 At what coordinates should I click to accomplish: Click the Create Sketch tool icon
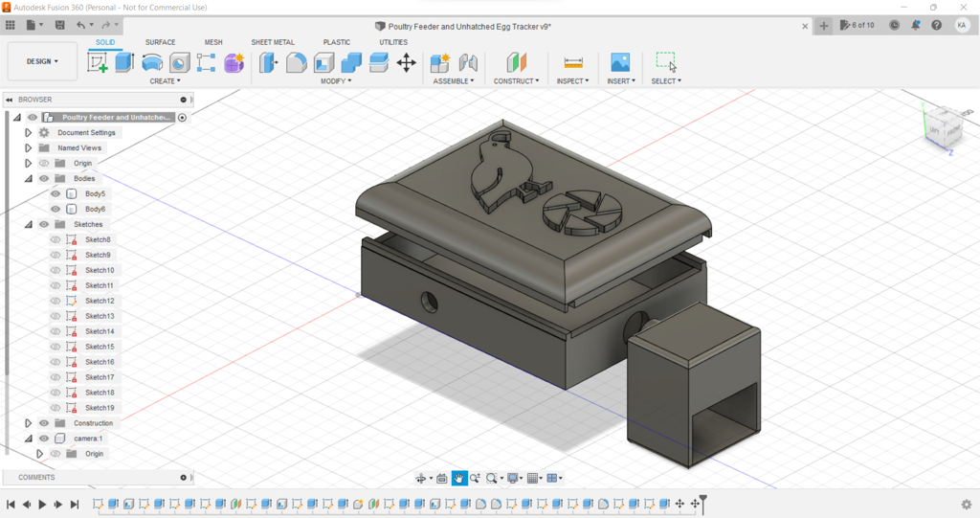coord(98,63)
